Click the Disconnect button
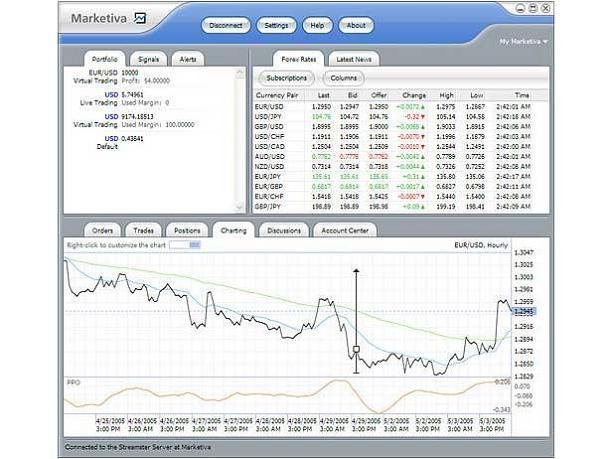 (x=226, y=25)
